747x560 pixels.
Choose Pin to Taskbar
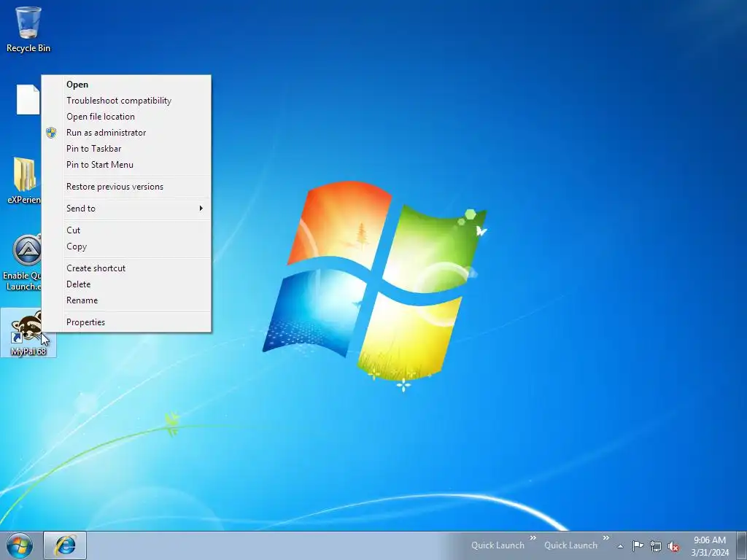[126, 149]
